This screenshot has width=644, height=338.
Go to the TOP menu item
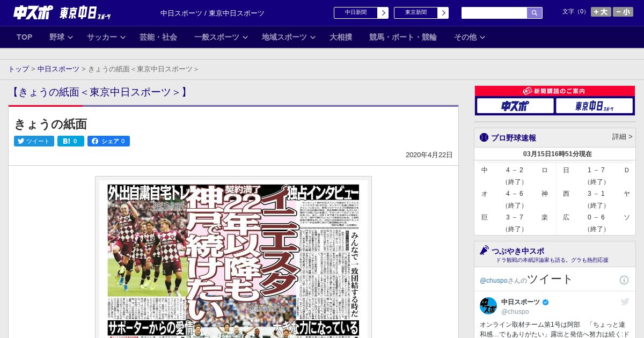(25, 37)
